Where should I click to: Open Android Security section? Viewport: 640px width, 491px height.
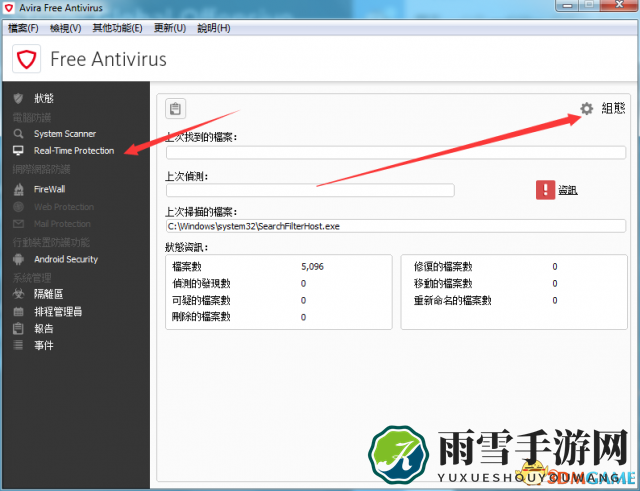coord(66,259)
